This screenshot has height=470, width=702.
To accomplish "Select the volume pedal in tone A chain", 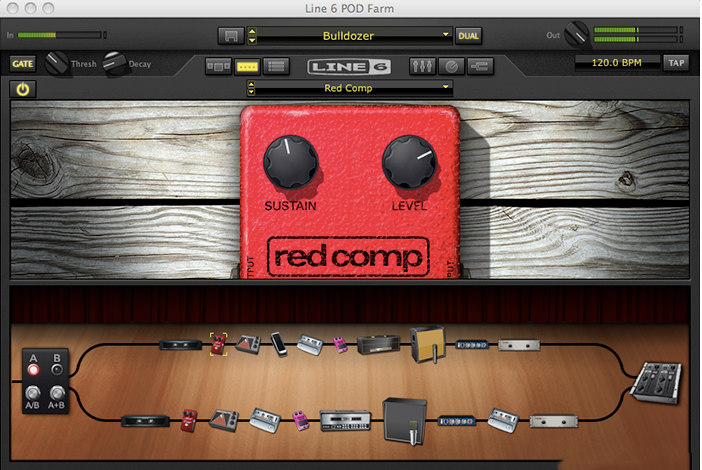I will (x=248, y=344).
